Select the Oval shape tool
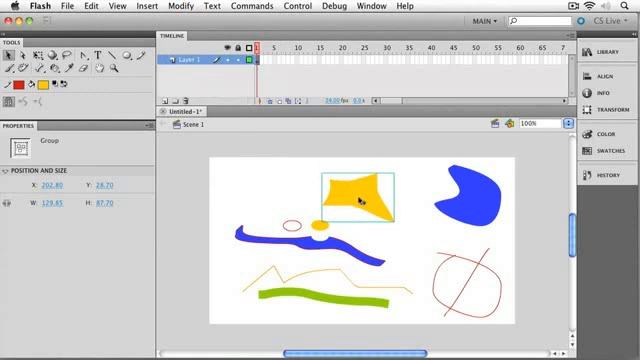This screenshot has height=360, width=640. 127,55
